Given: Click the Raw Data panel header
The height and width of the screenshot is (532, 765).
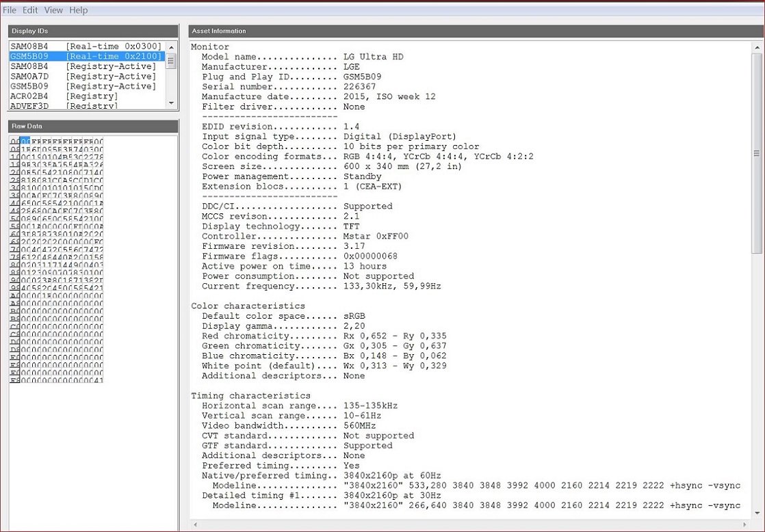Looking at the screenshot, I should 92,126.
